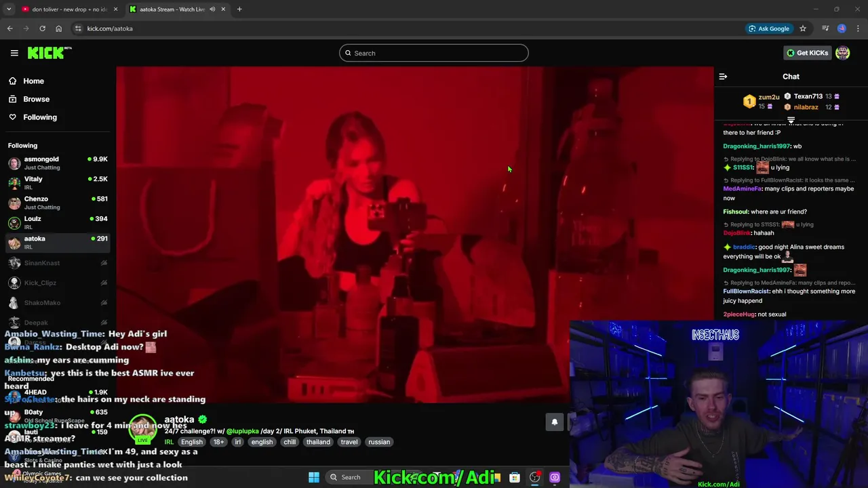The image size is (868, 488).
Task: Click the Chenzo channel avatar
Action: (x=14, y=203)
